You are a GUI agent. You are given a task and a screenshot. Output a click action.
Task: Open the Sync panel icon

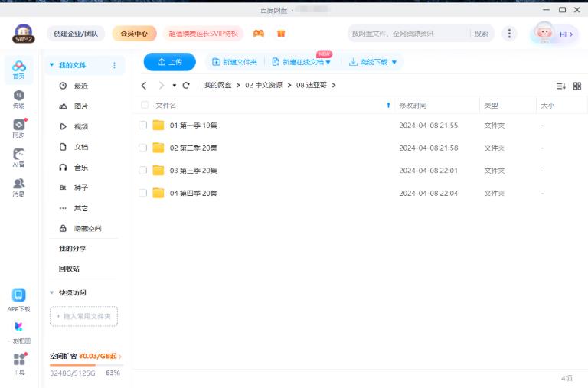[x=18, y=125]
